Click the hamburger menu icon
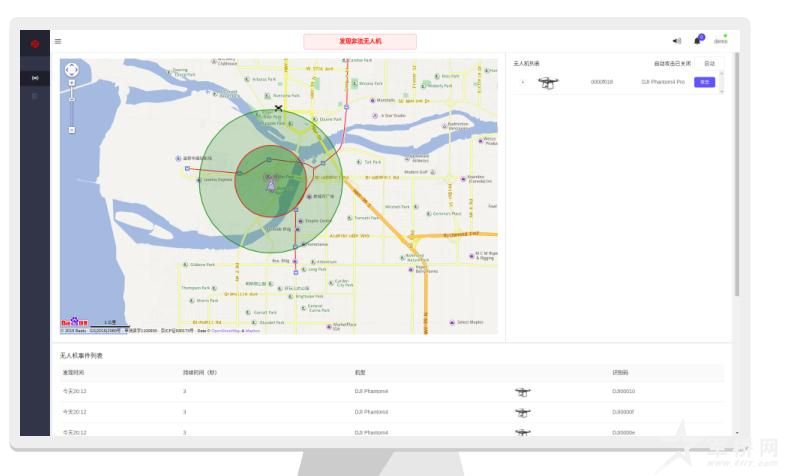Image resolution: width=791 pixels, height=476 pixels. tap(58, 41)
